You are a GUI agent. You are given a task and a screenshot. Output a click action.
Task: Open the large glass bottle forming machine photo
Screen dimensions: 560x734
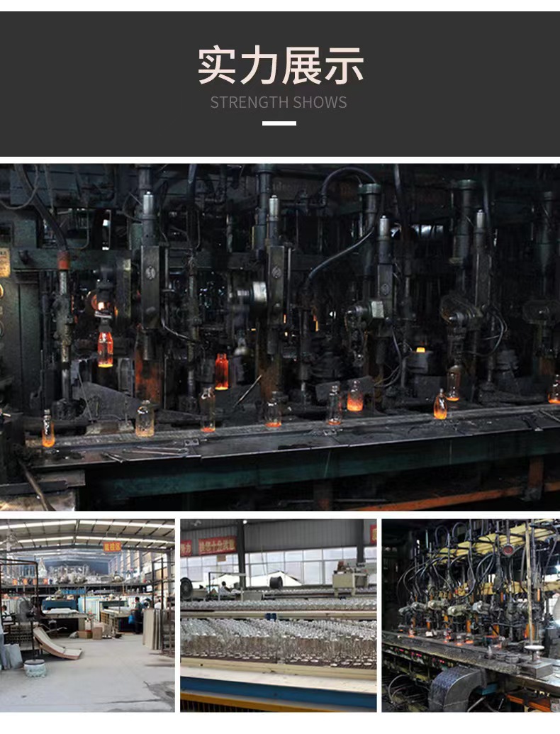coord(280,337)
